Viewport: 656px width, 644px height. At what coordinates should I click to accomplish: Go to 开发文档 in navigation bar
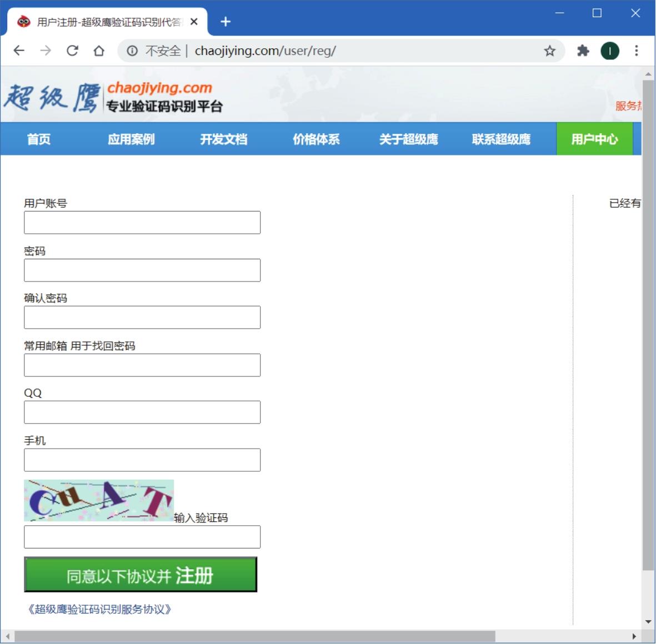point(223,139)
